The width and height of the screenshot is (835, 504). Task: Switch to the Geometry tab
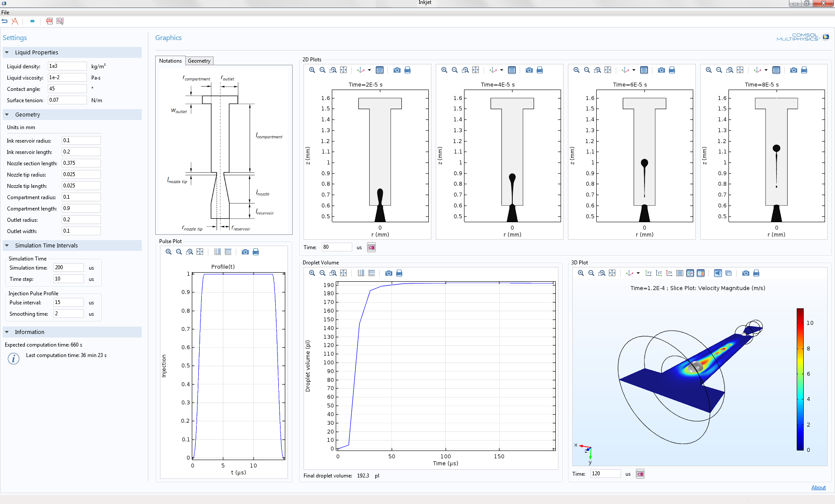[199, 61]
